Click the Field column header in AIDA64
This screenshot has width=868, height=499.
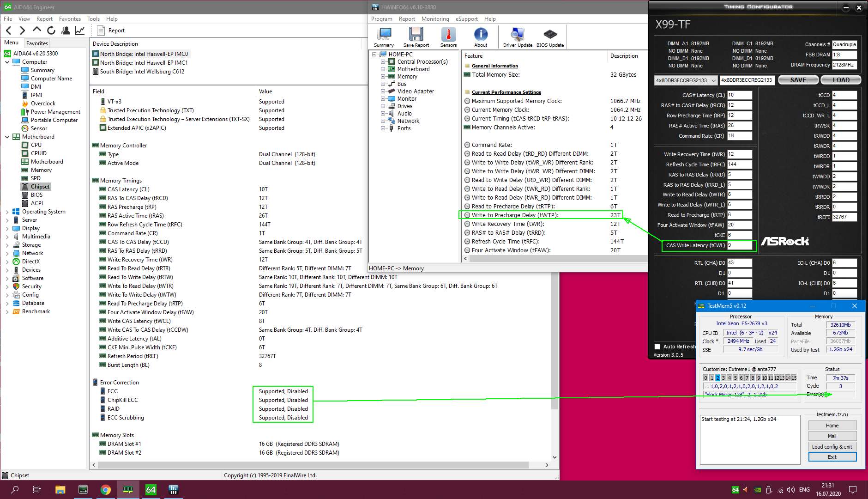click(173, 91)
